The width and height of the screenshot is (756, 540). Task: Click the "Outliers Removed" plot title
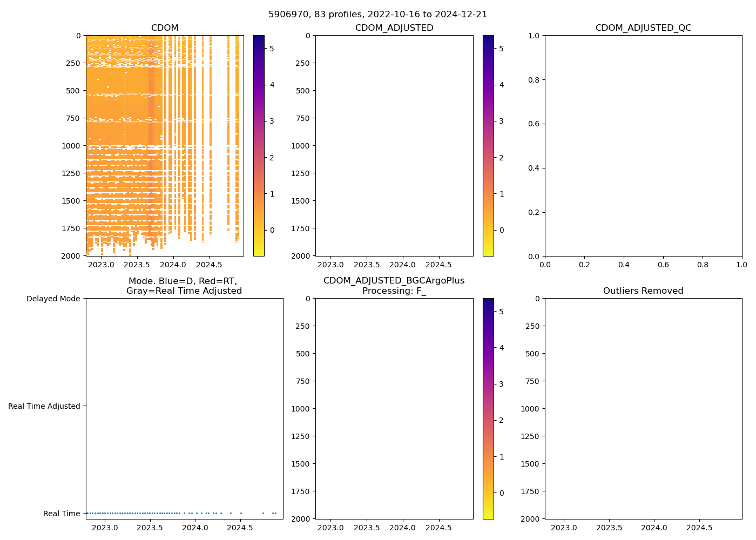[643, 291]
